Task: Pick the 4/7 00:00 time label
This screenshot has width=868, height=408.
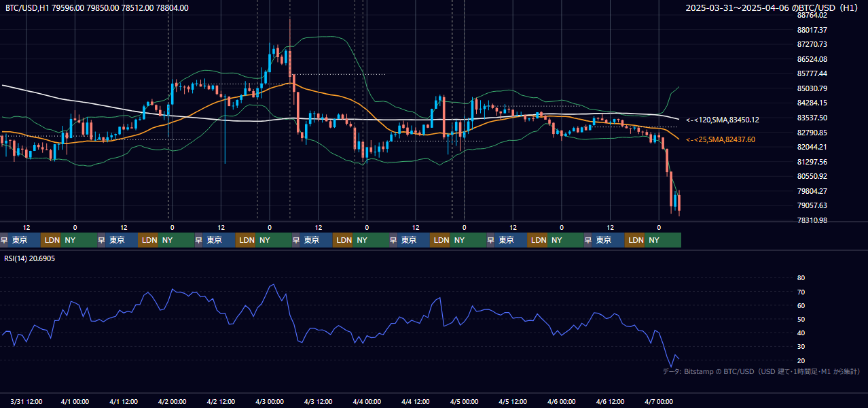Action: (x=659, y=401)
